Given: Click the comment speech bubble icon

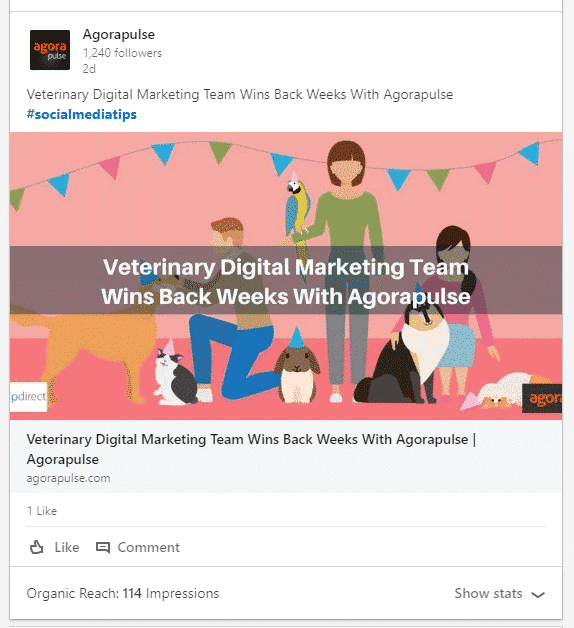Looking at the screenshot, I should click(x=103, y=547).
